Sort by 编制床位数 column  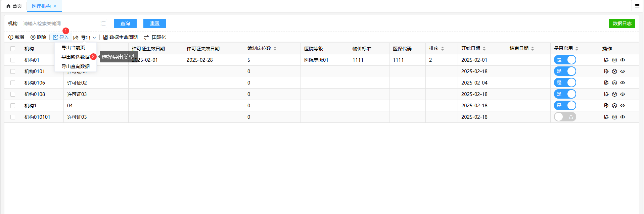(x=275, y=49)
